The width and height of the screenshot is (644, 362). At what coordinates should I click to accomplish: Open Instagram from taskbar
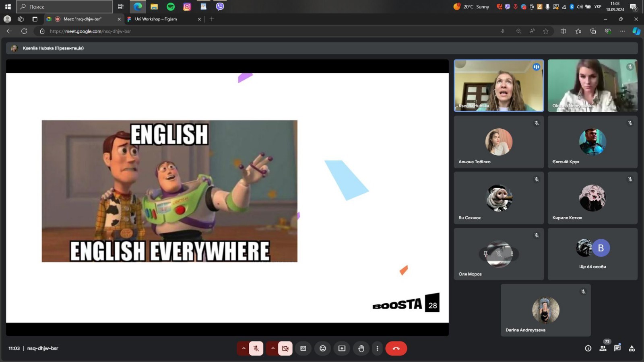click(187, 6)
